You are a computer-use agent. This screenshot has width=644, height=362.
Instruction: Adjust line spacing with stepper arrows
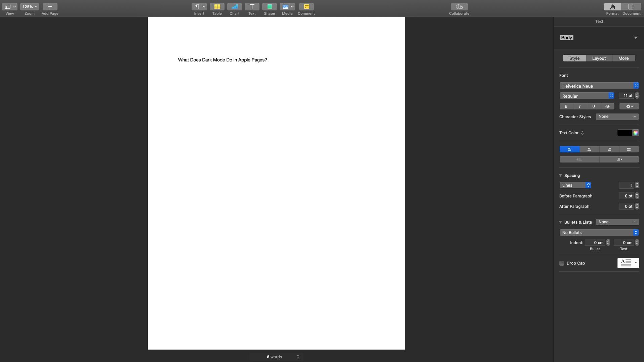click(637, 185)
